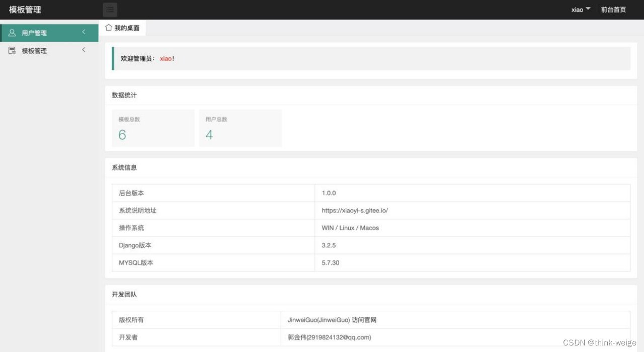Expand the 用户管理 chevron arrow

tap(84, 32)
